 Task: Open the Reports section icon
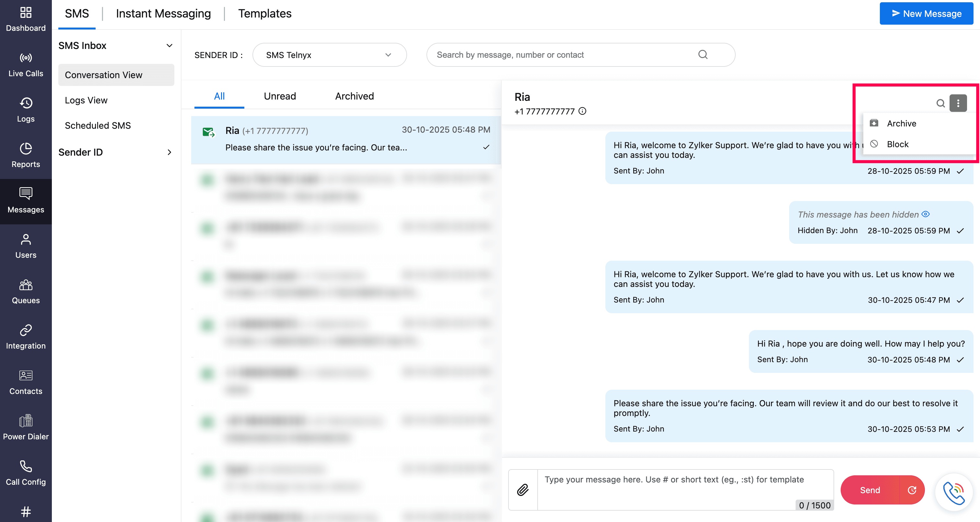tap(26, 148)
